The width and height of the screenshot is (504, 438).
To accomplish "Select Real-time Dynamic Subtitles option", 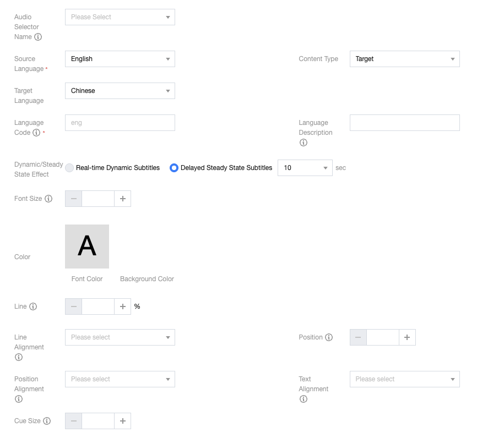I will point(69,168).
